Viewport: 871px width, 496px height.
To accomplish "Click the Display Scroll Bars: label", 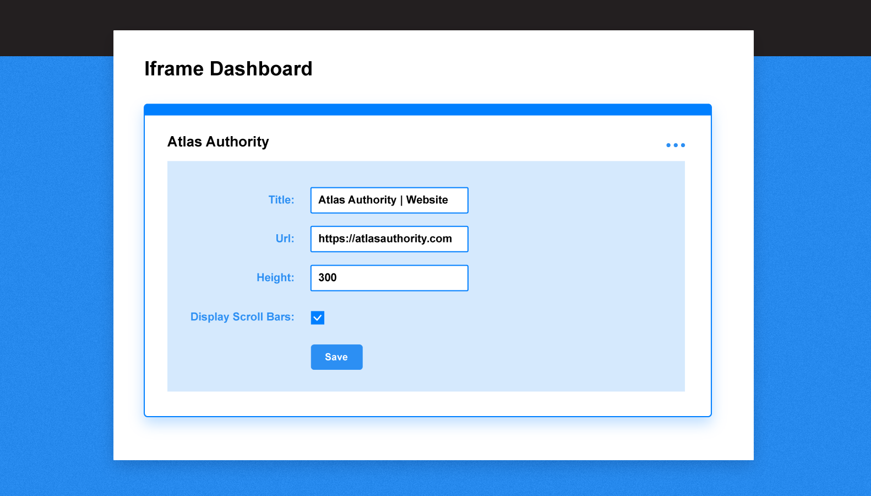I will (x=242, y=317).
